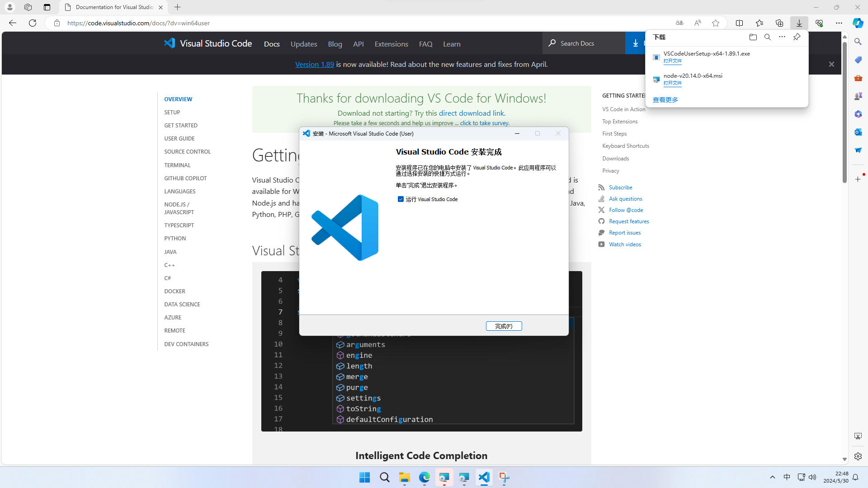This screenshot has height=488, width=868.
Task: Open Collections icon in browser toolbar
Action: pos(779,23)
